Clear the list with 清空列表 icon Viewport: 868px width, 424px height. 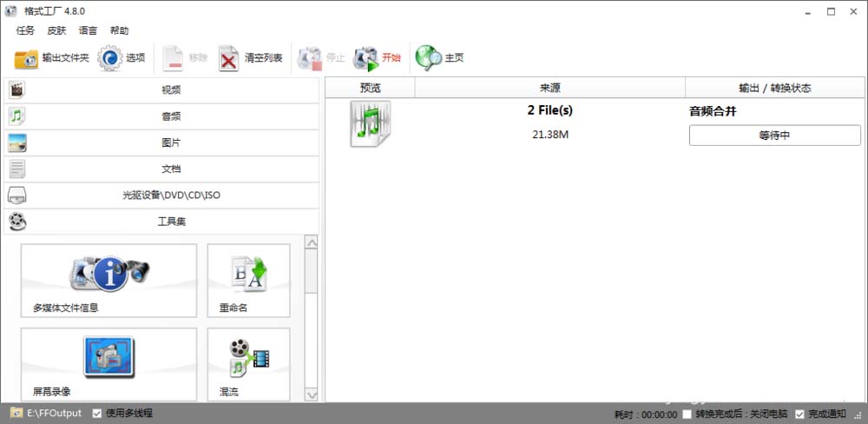point(228,58)
